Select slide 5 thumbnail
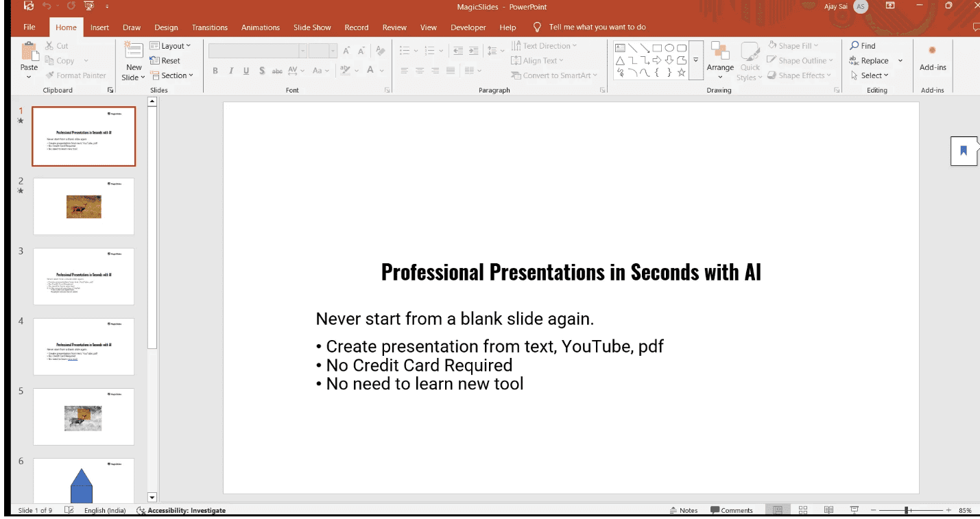Viewport: 980px width, 519px height. tap(84, 417)
